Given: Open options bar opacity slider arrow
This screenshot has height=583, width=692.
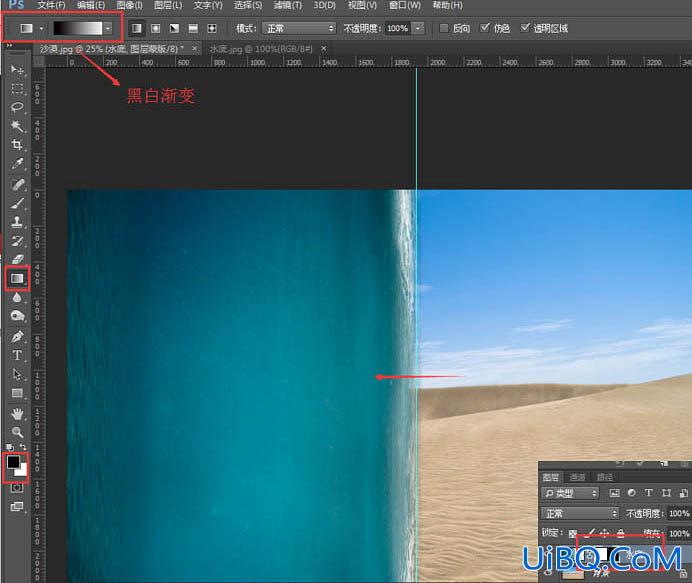Looking at the screenshot, I should 418,28.
